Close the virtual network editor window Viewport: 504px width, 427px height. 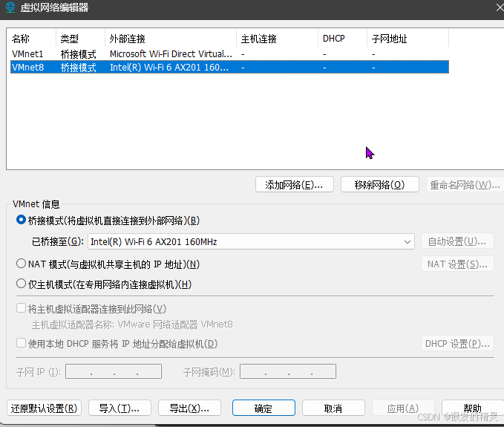tap(500, 7)
